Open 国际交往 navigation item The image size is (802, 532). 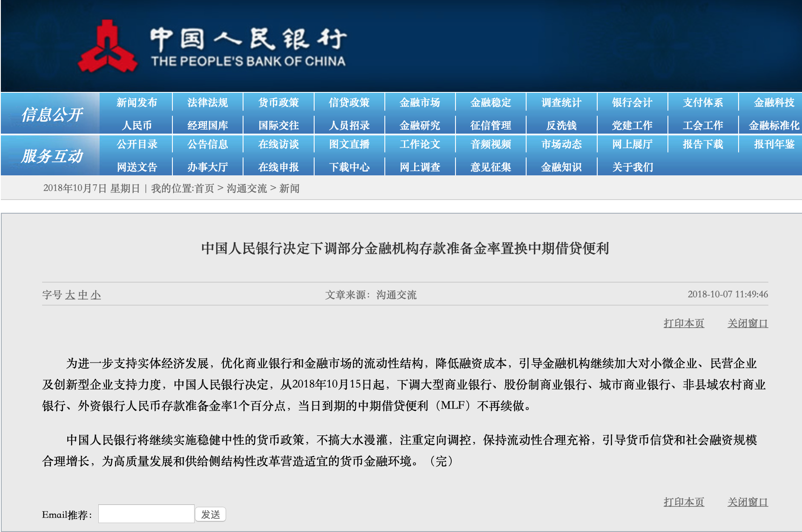(278, 126)
